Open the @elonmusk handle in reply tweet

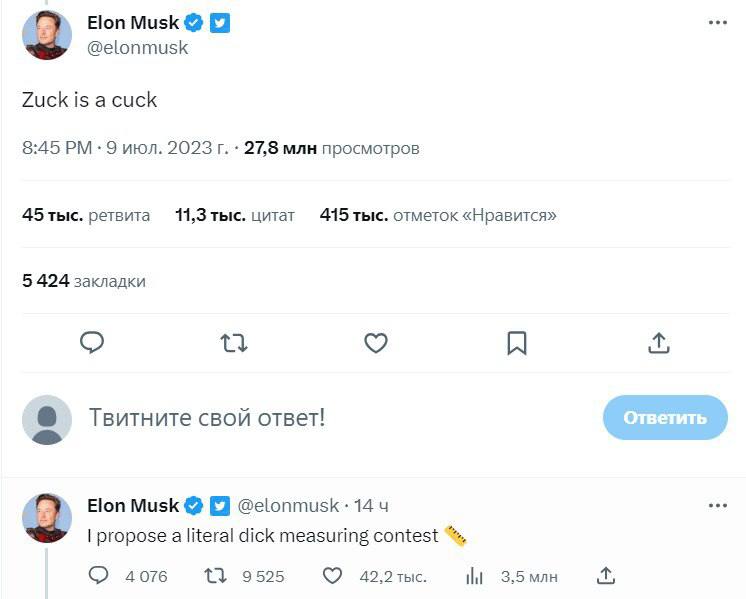click(289, 506)
